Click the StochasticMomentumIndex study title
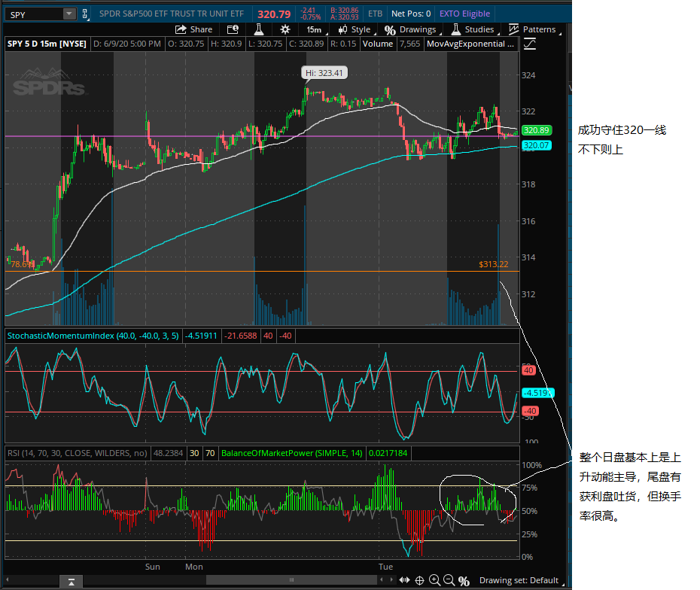 [93, 336]
